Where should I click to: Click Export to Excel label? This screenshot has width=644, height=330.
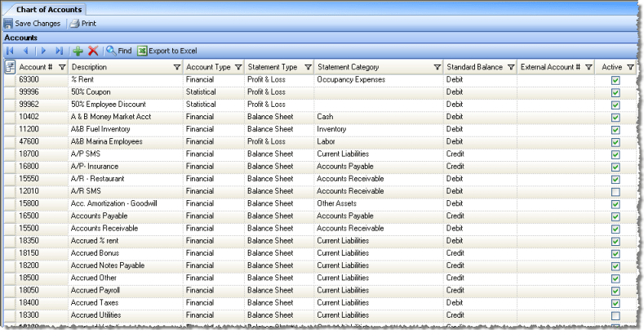(173, 51)
